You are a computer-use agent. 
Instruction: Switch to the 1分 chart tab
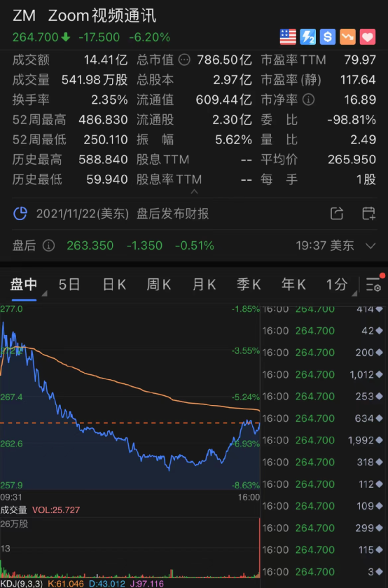click(337, 285)
